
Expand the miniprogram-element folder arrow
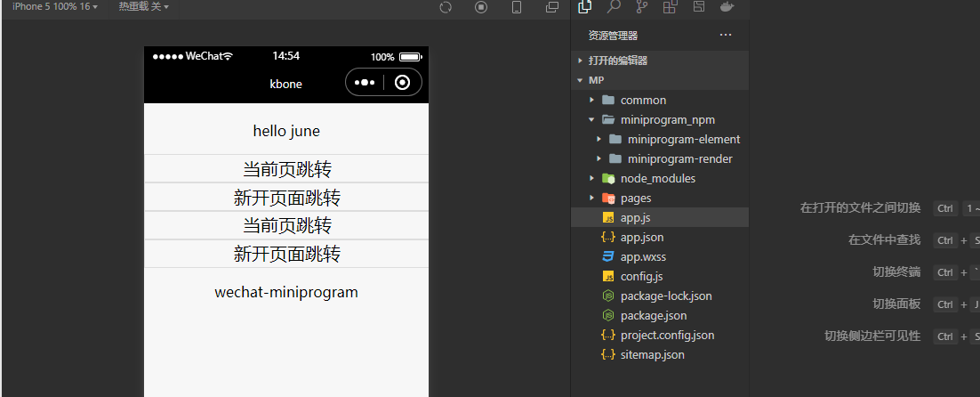pos(599,140)
